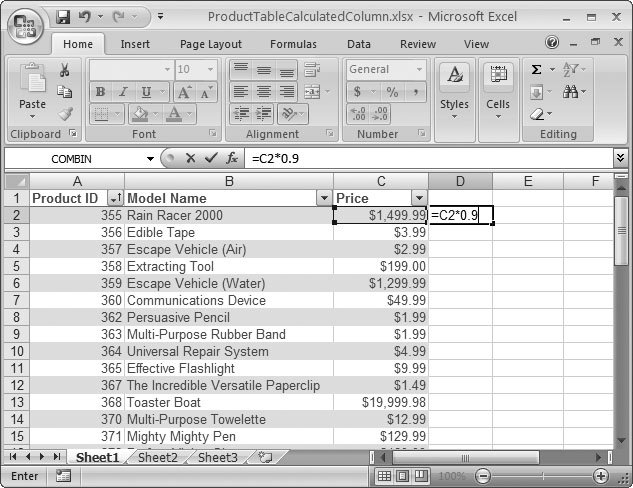
Task: Expand the formula bar
Action: 620,157
